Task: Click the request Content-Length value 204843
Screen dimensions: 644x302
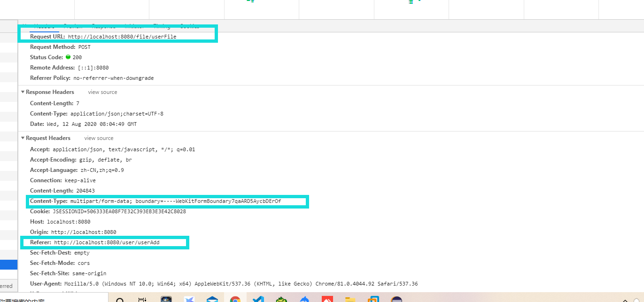Action: coord(85,191)
